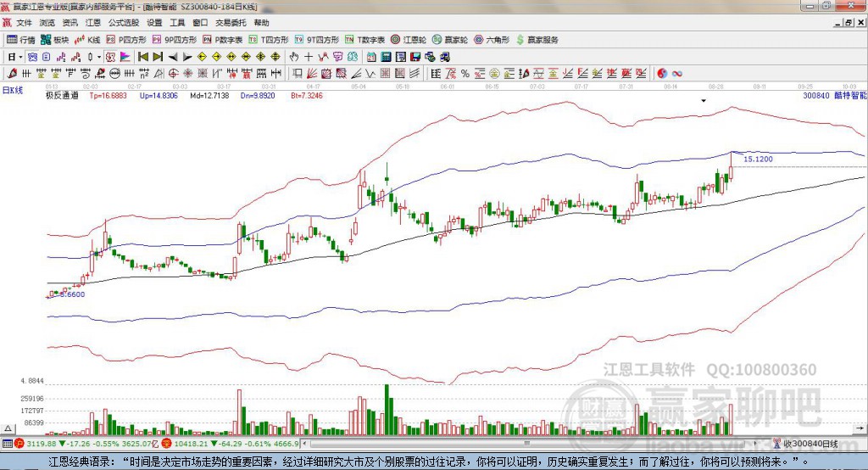The width and height of the screenshot is (868, 470).
Task: Select the hand pan tool icon
Action: point(294,57)
